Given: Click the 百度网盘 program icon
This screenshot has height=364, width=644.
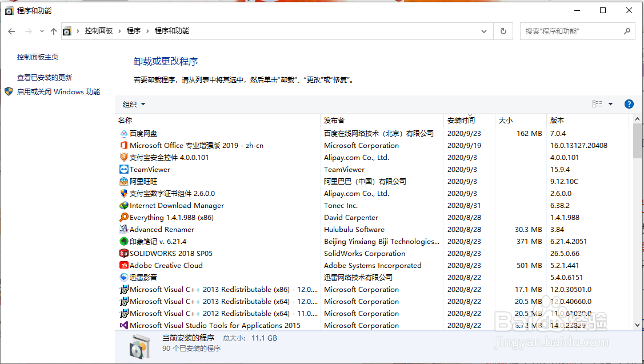Looking at the screenshot, I should click(123, 134).
